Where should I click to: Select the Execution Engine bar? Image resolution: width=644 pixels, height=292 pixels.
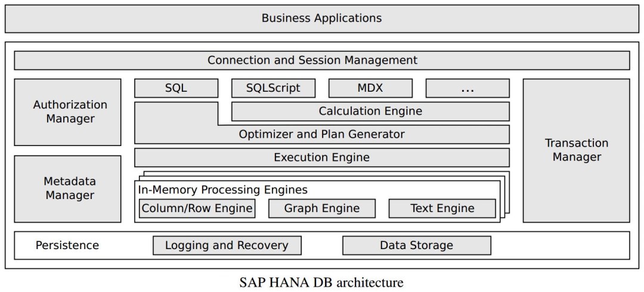[321, 157]
